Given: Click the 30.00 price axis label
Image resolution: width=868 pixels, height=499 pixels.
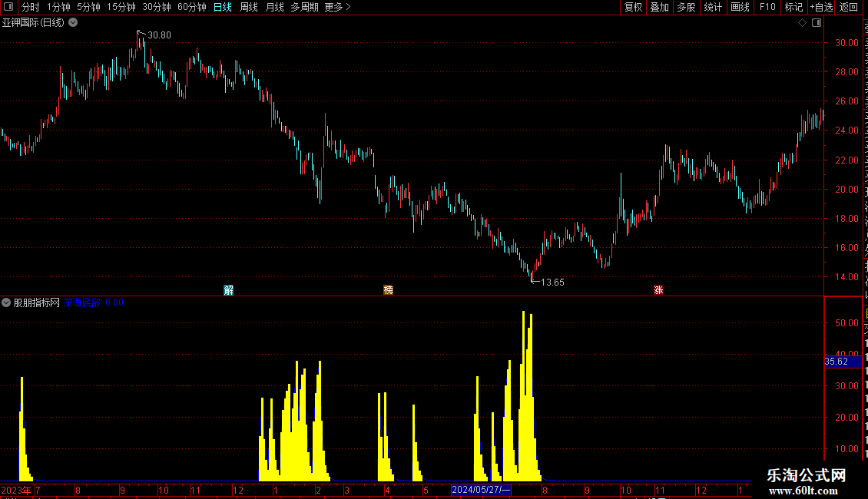Looking at the screenshot, I should (x=846, y=42).
